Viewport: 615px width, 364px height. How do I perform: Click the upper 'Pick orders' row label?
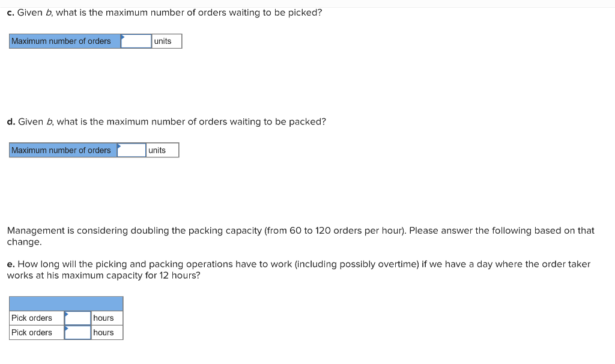[32, 318]
